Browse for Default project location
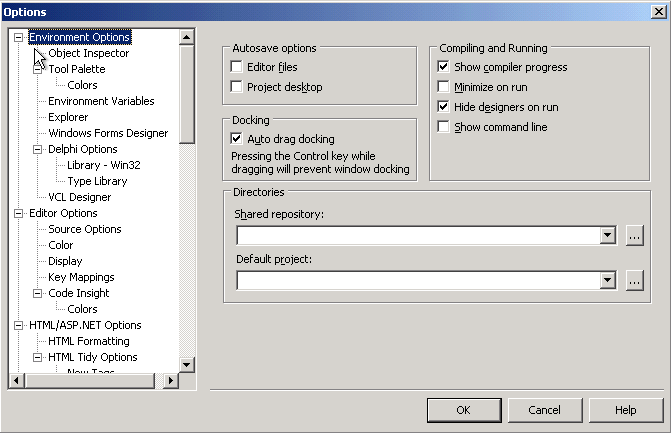671x433 pixels. pos(635,281)
